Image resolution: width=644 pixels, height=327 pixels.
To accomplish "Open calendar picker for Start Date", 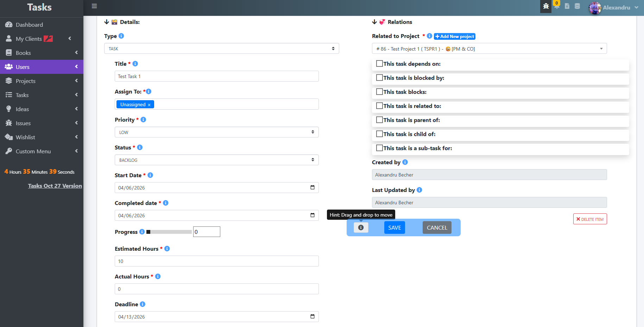I will coord(312,187).
